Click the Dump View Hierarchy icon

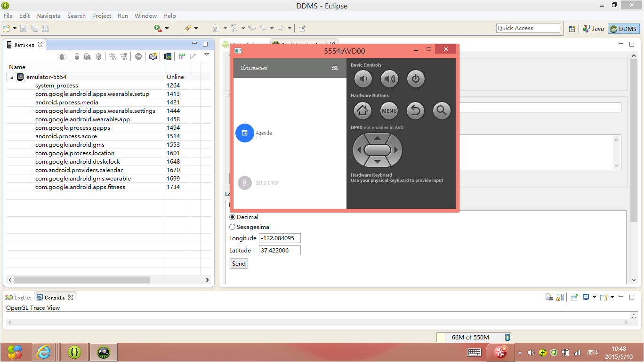(x=167, y=56)
